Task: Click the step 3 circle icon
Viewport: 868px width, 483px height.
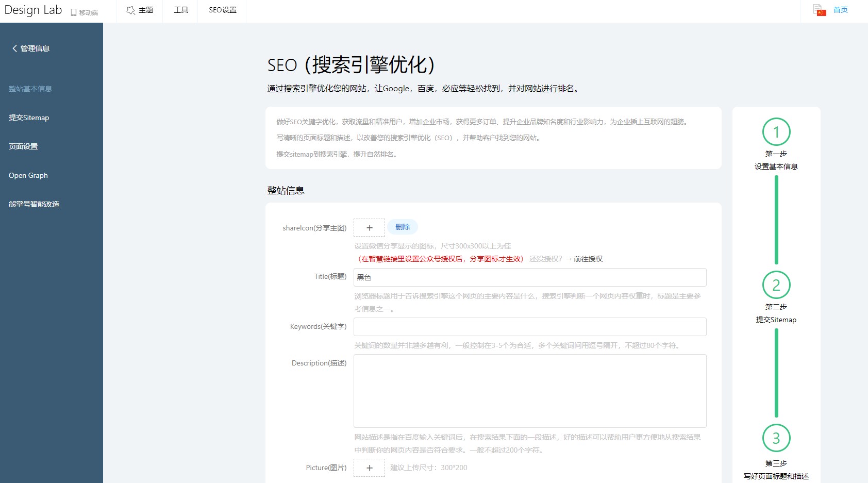Action: (776, 438)
